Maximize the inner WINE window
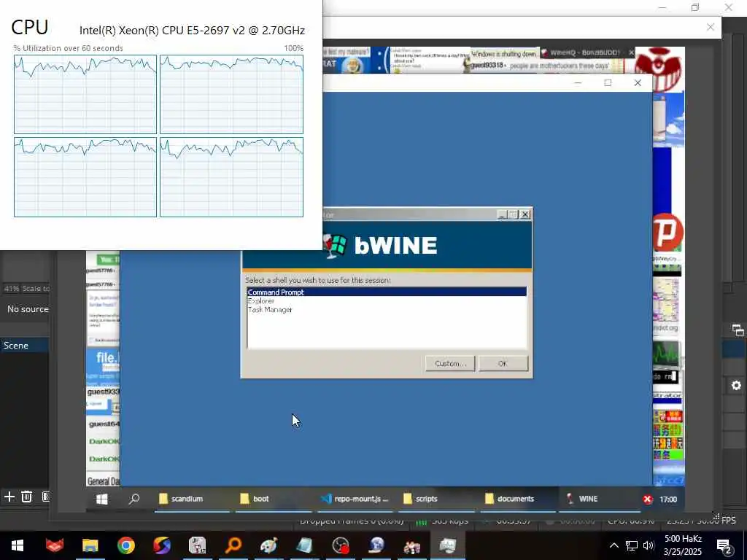The image size is (747, 560). [608, 83]
